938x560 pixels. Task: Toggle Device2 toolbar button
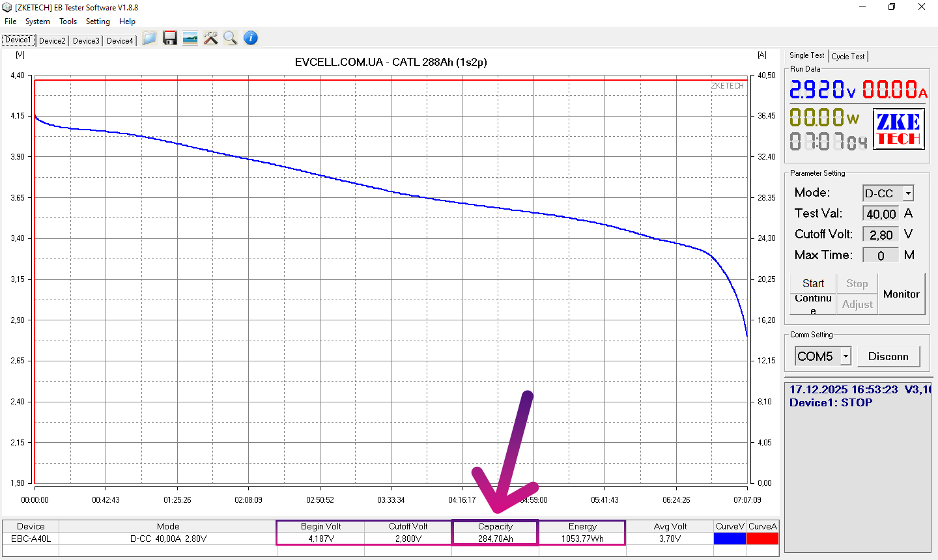(52, 40)
